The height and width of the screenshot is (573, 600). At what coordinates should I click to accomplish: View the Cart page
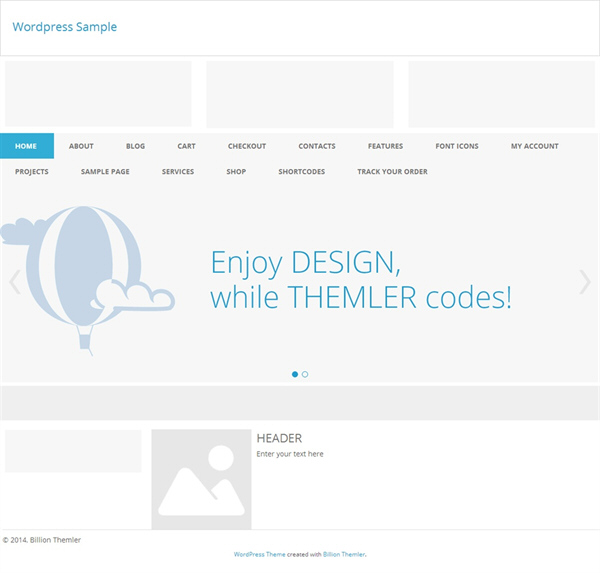point(186,146)
